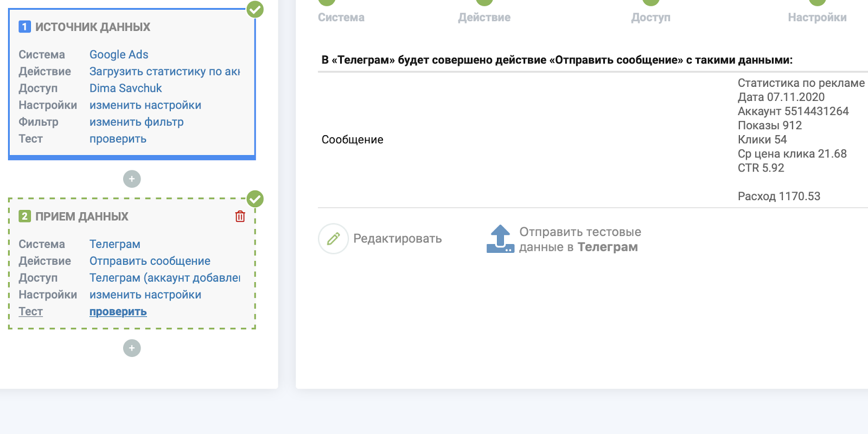Click изменить настройки in data source block
868x434 pixels.
pos(145,105)
